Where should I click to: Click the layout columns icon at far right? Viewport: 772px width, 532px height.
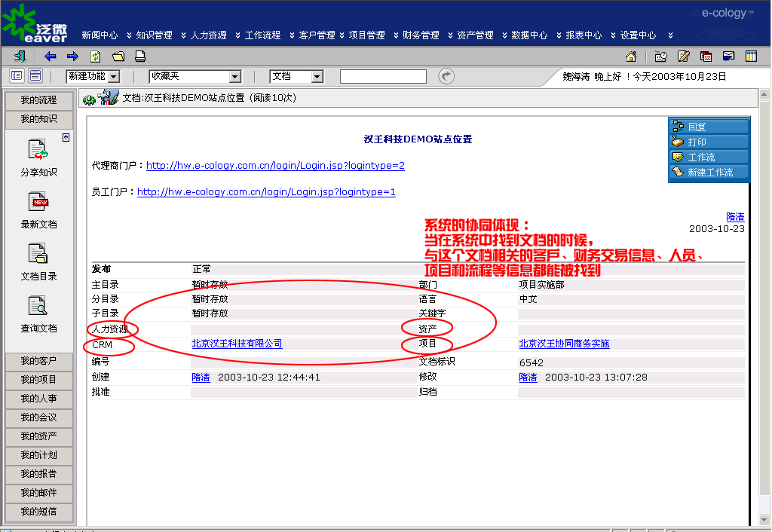pyautogui.click(x=752, y=56)
